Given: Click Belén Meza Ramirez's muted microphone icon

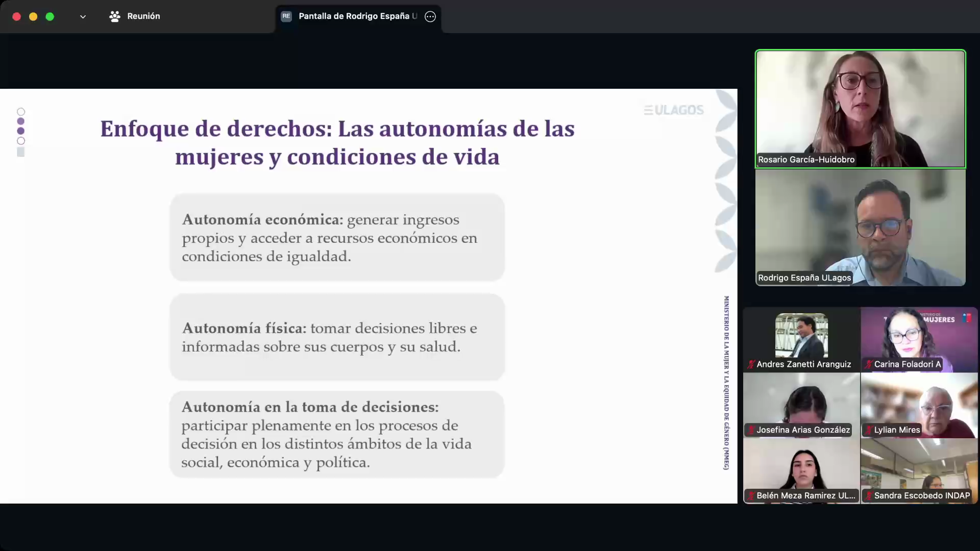Looking at the screenshot, I should pos(751,496).
